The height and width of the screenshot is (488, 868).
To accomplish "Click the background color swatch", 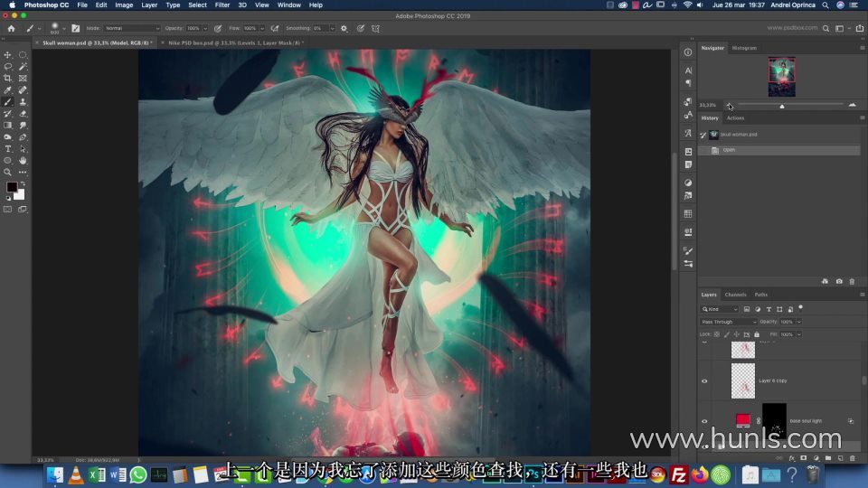I will pyautogui.click(x=21, y=195).
